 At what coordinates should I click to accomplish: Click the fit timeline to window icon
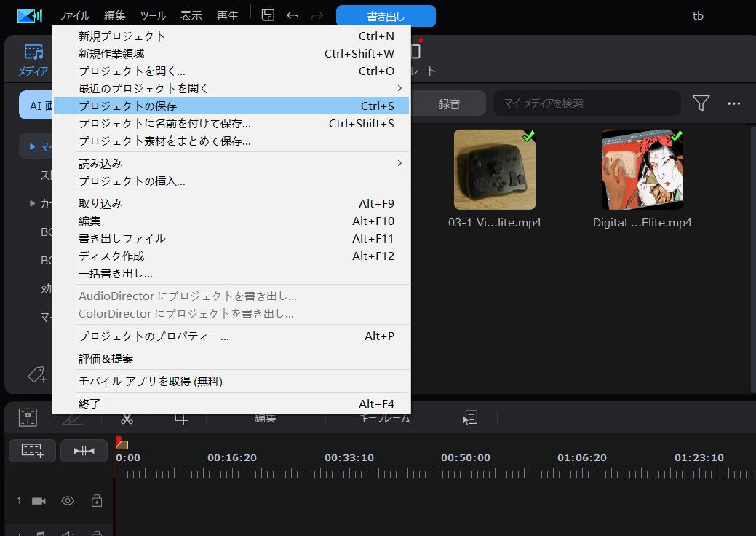point(84,451)
